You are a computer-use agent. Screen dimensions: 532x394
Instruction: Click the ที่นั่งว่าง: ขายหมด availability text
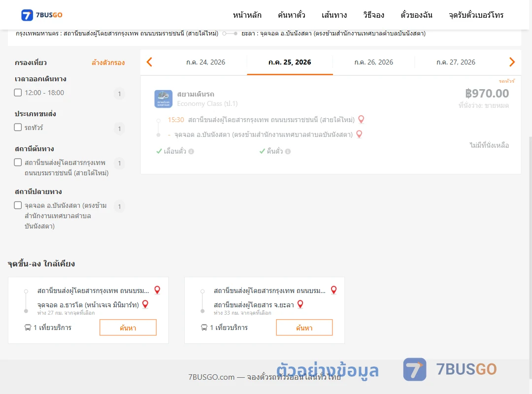[484, 105]
